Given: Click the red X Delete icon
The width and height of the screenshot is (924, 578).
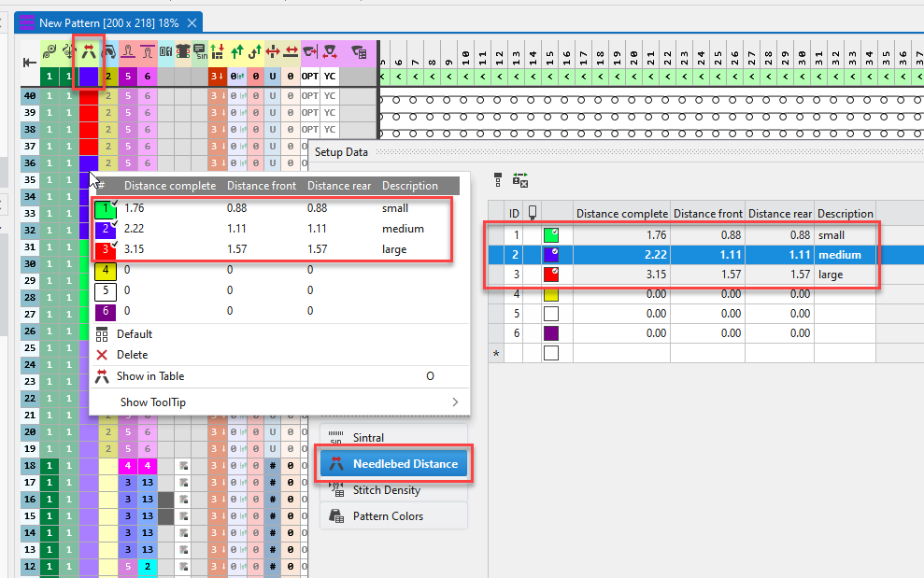Looking at the screenshot, I should click(x=103, y=355).
